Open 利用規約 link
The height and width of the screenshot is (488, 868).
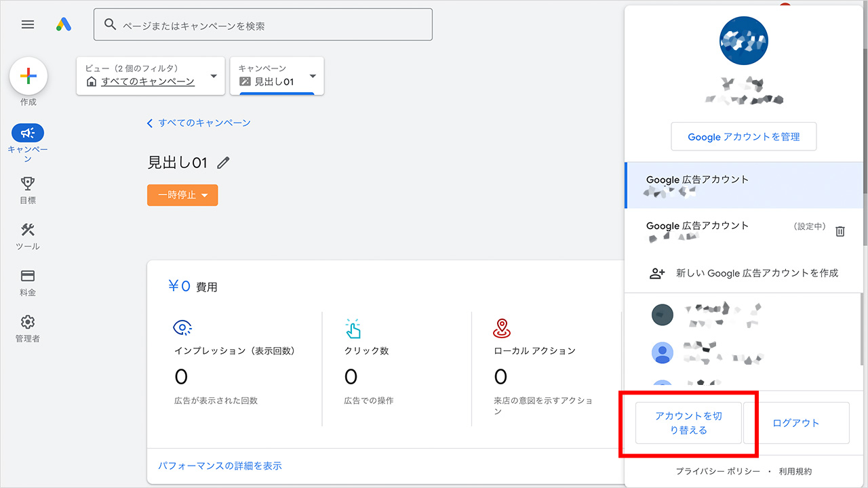(x=795, y=471)
